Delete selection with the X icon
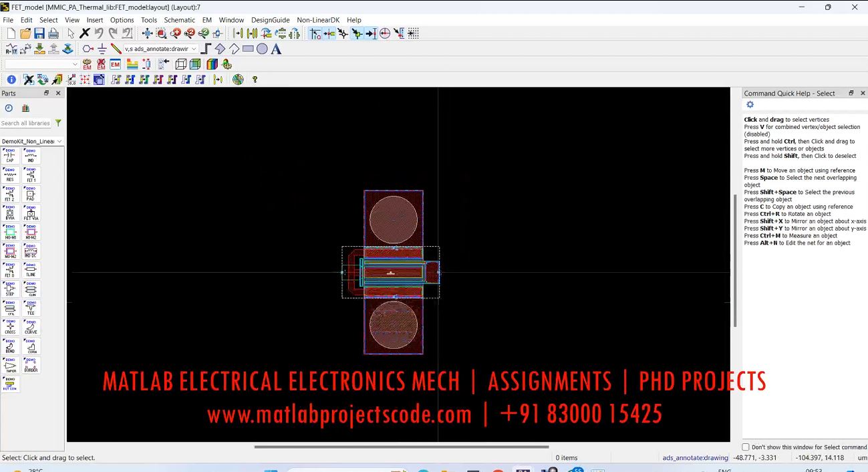868x472 pixels. (x=85, y=33)
